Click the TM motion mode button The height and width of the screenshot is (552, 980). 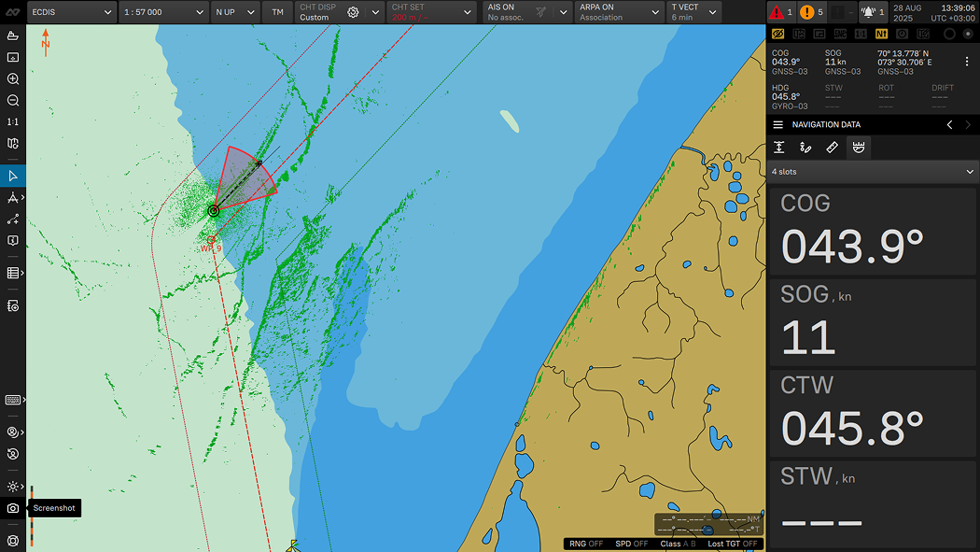point(277,12)
